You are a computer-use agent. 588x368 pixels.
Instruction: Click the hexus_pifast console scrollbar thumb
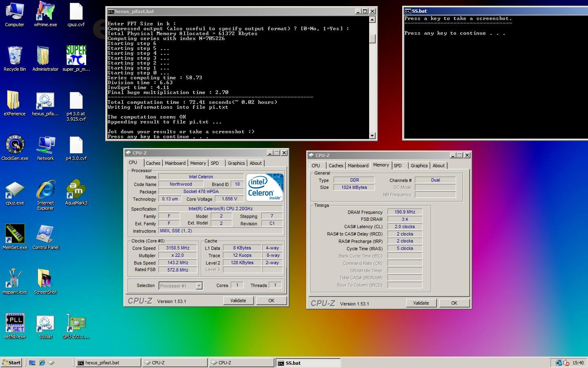coord(372,39)
